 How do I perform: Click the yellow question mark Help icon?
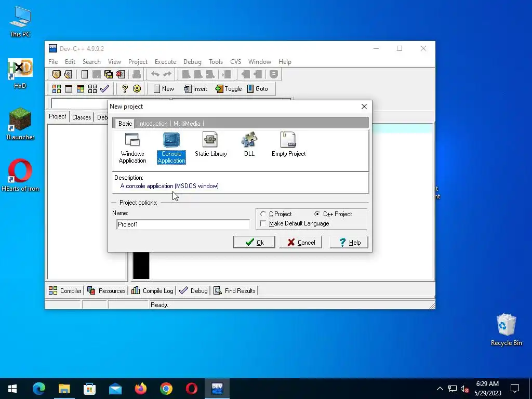(x=125, y=89)
